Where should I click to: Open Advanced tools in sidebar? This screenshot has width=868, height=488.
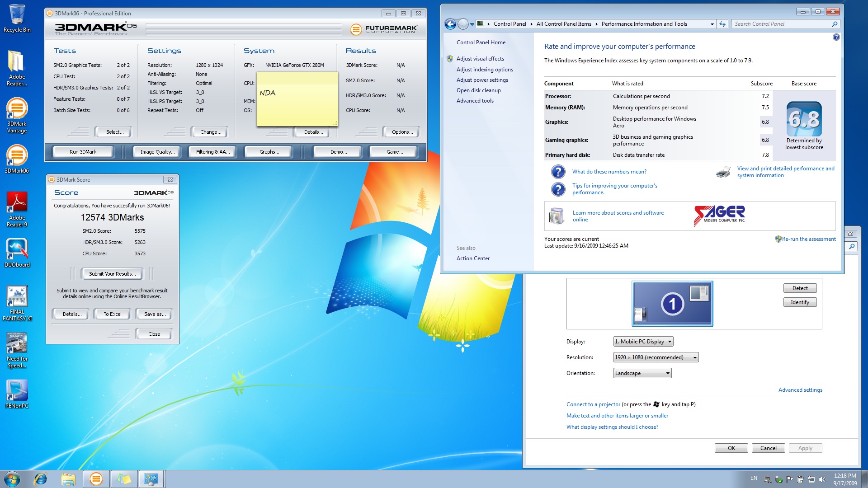pyautogui.click(x=475, y=101)
